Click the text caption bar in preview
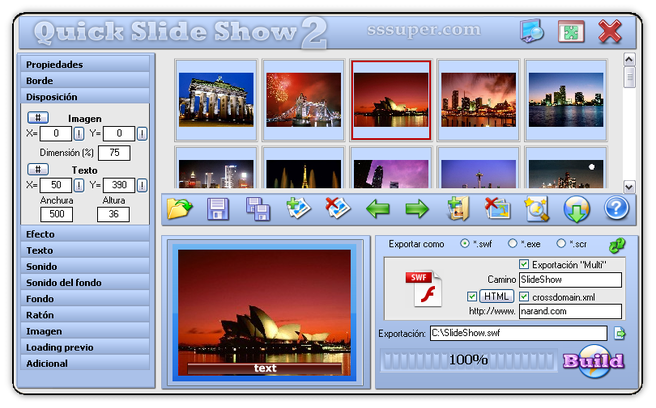 [x=264, y=368]
